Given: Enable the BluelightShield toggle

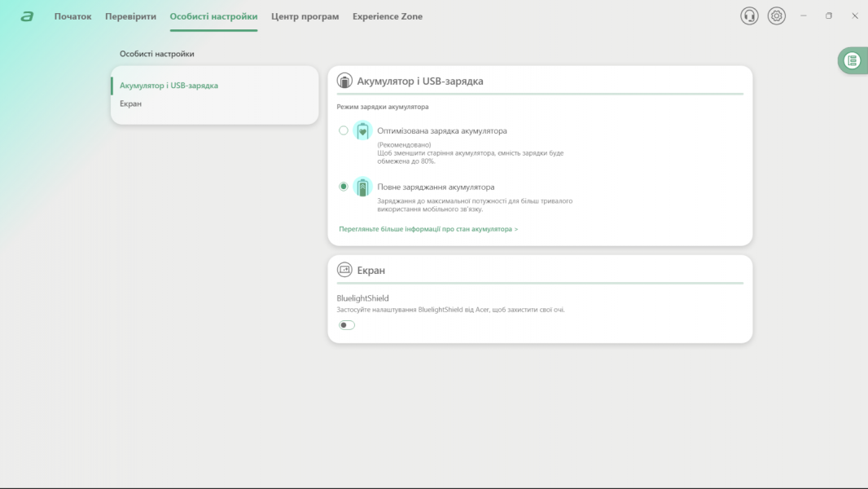Looking at the screenshot, I should click(347, 325).
